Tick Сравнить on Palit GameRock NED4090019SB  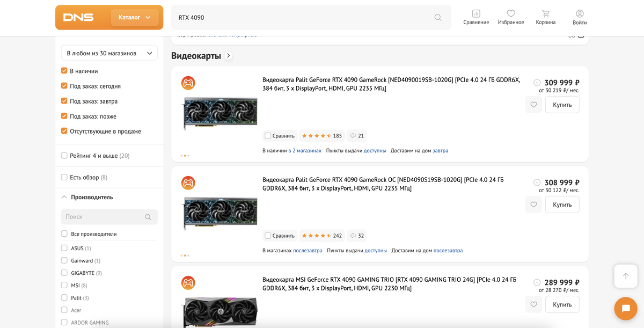point(268,136)
